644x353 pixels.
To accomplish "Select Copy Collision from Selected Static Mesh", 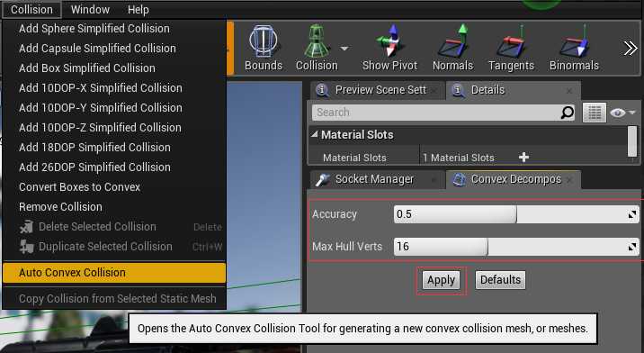I will click(114, 298).
